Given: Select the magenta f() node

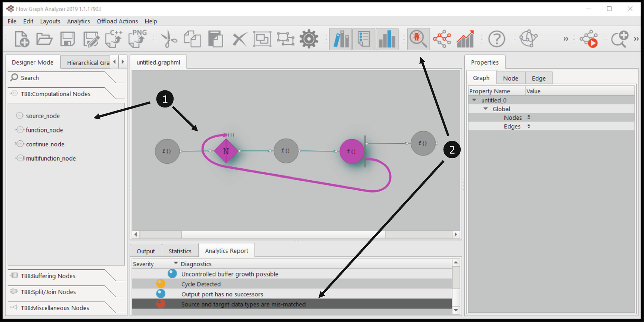Looking at the screenshot, I should pos(352,151).
